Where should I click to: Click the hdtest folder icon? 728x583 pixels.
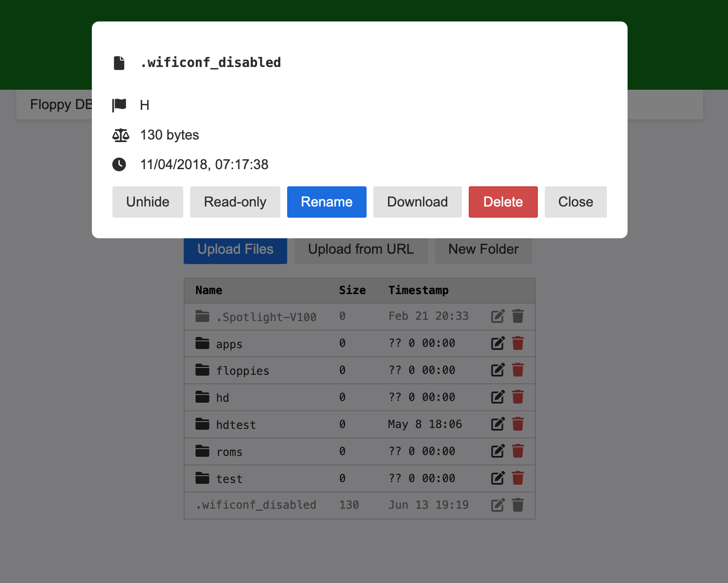click(202, 424)
